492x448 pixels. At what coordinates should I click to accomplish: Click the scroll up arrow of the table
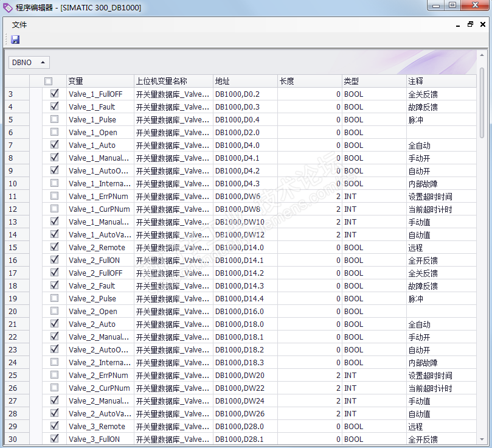(482, 55)
